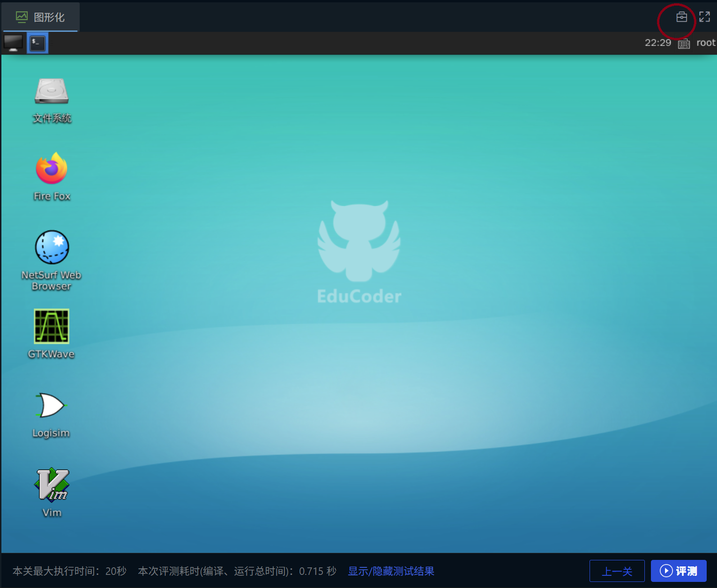Click the monitor icon in the taskbar
This screenshot has height=588, width=717.
point(13,43)
